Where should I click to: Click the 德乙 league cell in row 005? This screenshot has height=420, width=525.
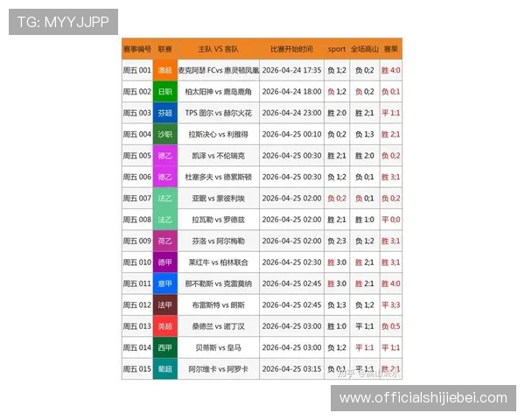(165, 156)
